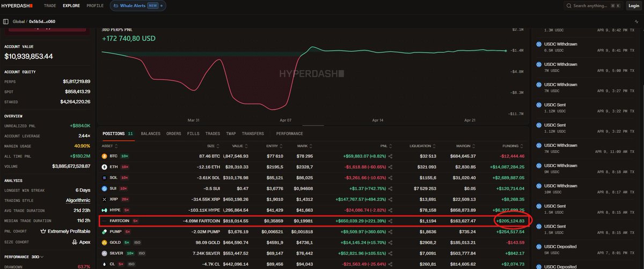Open the TRADE nav item
The height and width of the screenshot is (269, 644).
coord(49,6)
